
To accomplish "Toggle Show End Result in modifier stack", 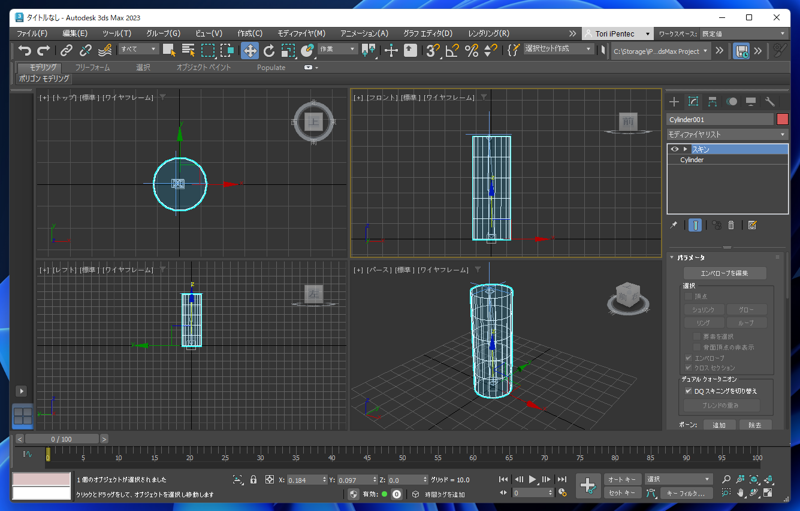I will pyautogui.click(x=695, y=225).
